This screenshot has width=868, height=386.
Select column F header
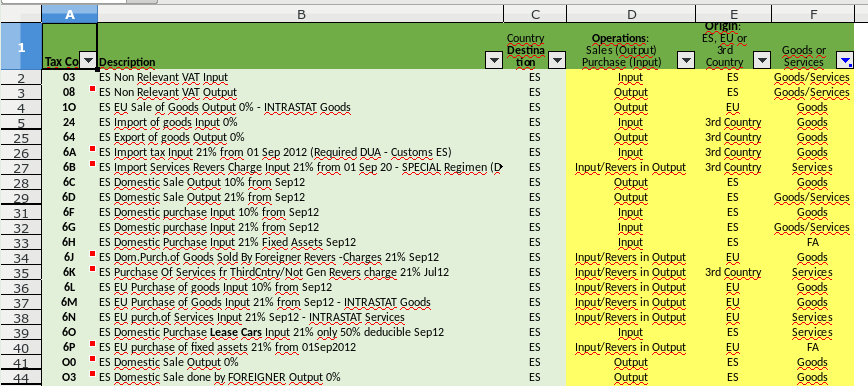click(x=813, y=14)
